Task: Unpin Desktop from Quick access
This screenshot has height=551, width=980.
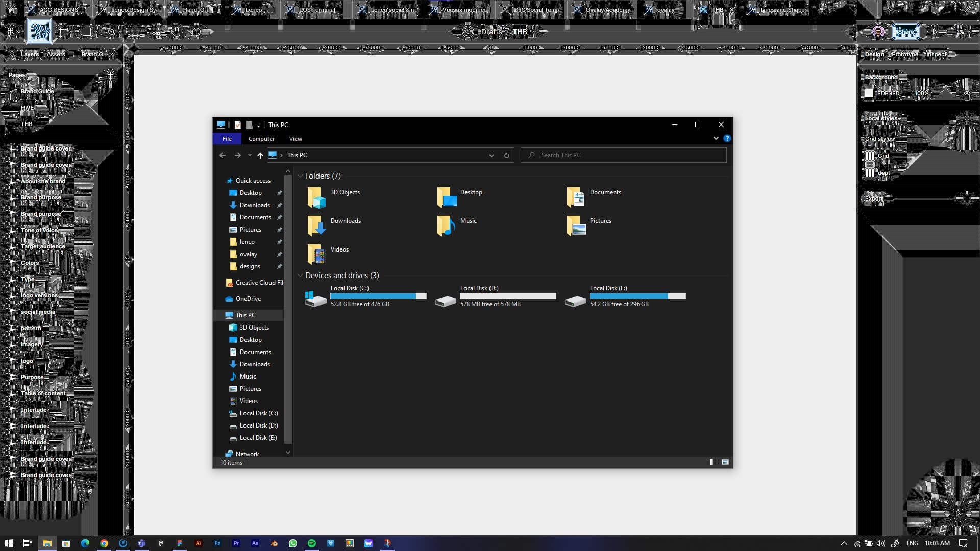Action: tap(280, 193)
